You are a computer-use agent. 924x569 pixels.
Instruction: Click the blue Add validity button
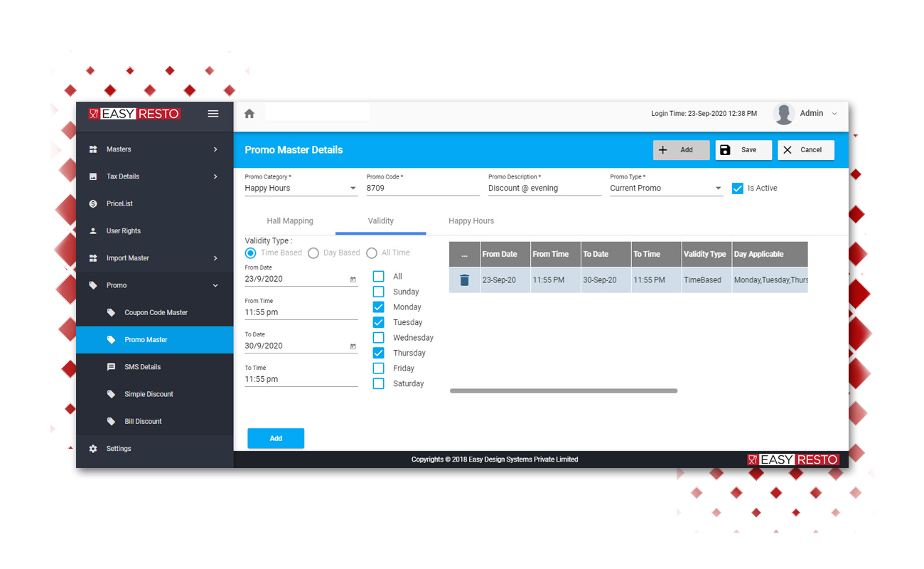(276, 438)
